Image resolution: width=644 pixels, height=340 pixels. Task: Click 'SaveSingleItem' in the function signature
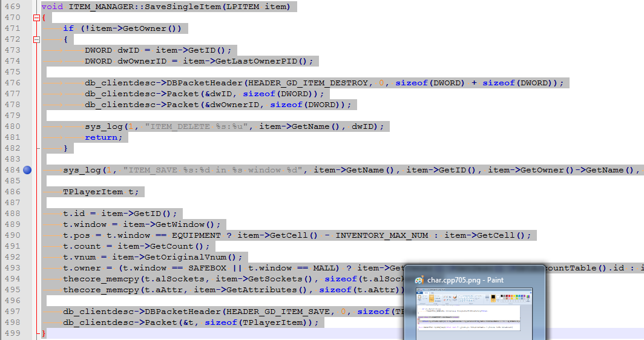pos(182,7)
